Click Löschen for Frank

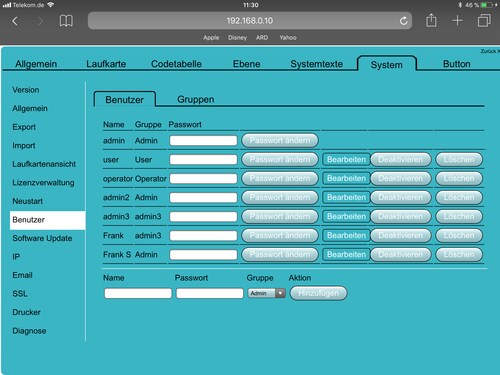click(459, 236)
